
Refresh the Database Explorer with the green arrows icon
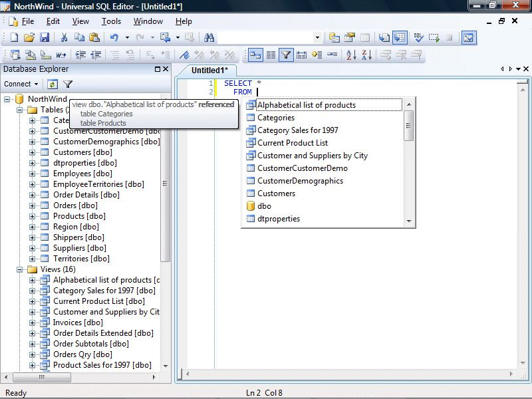pos(53,84)
